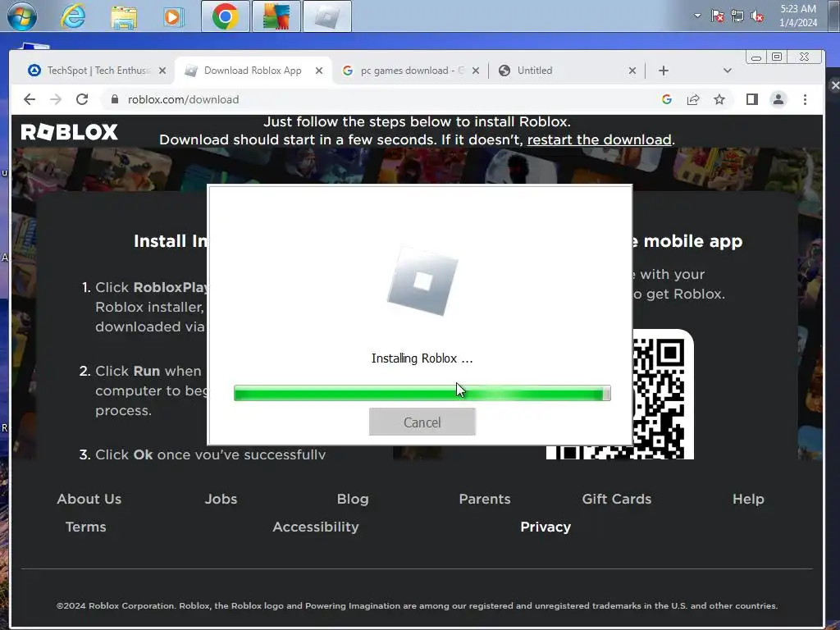Image resolution: width=840 pixels, height=630 pixels.
Task: Open the Help footer link
Action: (748, 499)
